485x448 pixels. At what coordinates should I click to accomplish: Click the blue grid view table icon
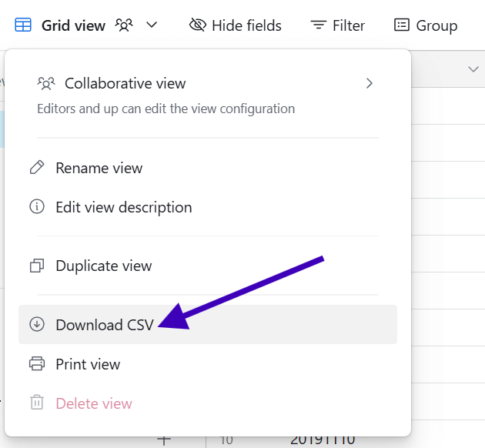(23, 25)
